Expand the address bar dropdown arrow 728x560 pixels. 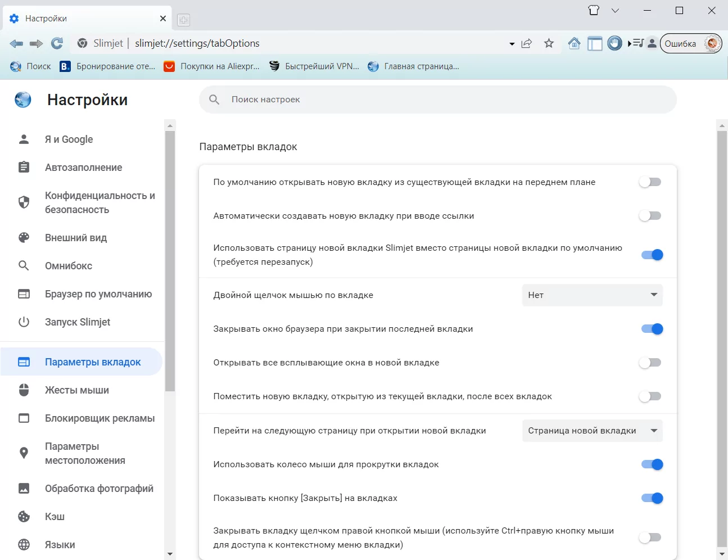pos(512,44)
